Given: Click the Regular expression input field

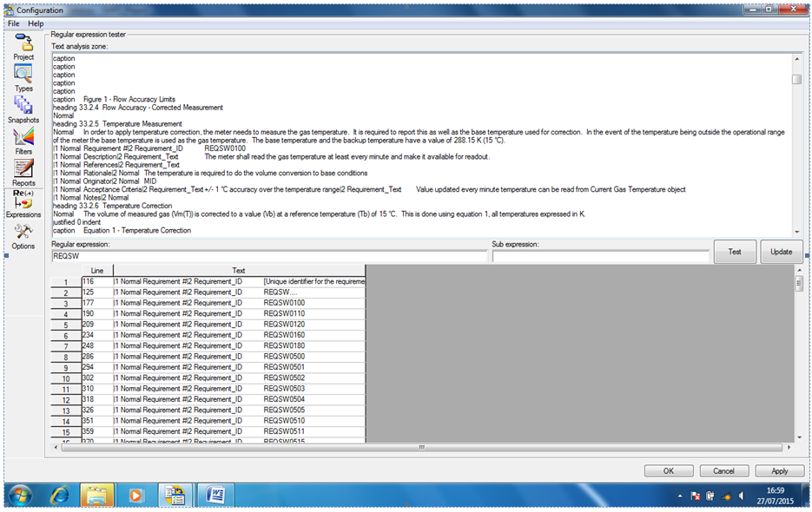Looking at the screenshot, I should pos(269,256).
